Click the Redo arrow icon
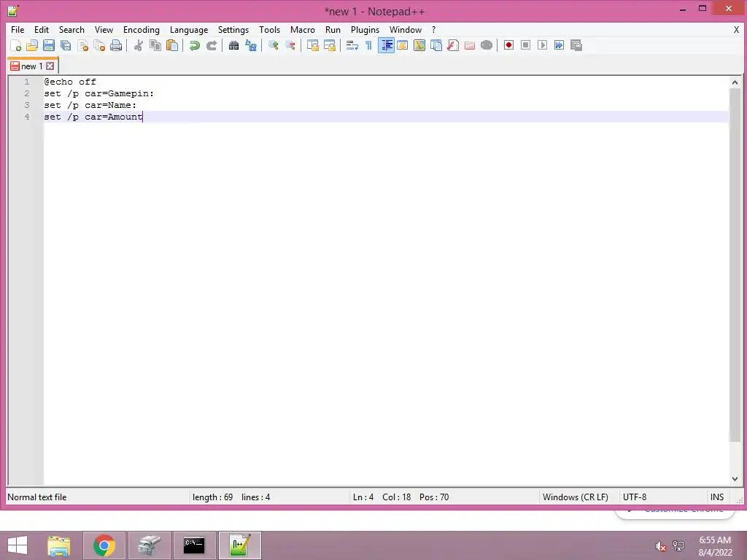The height and width of the screenshot is (560, 747). point(212,45)
